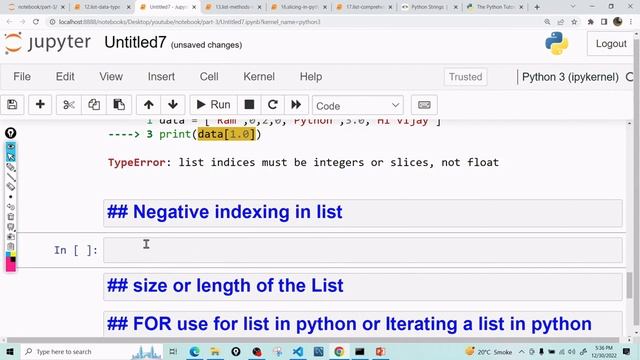Click the vertical page scrollbar thumb
The height and width of the screenshot is (360, 640).
tap(629, 285)
